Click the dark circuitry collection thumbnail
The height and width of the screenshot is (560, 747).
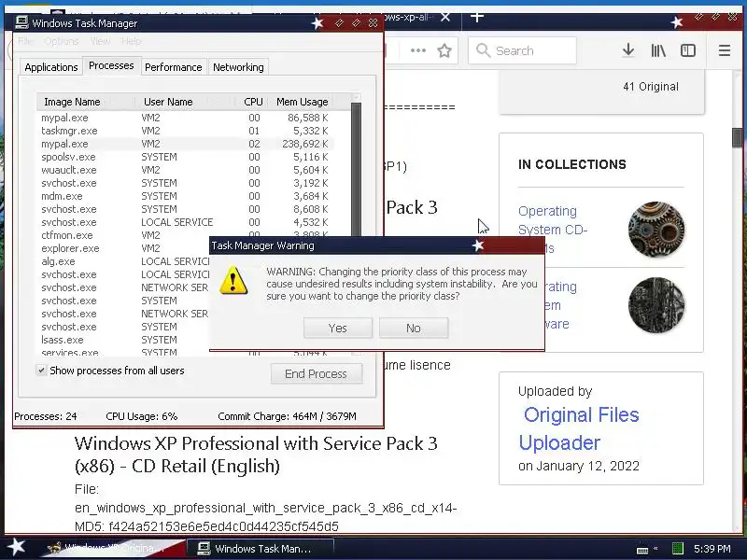coord(656,305)
